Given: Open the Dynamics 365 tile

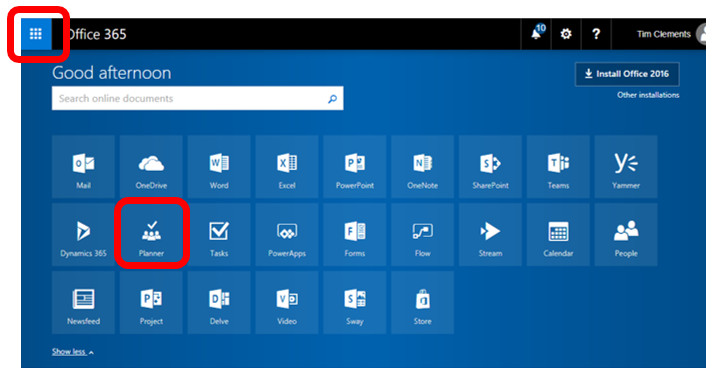Looking at the screenshot, I should [83, 235].
